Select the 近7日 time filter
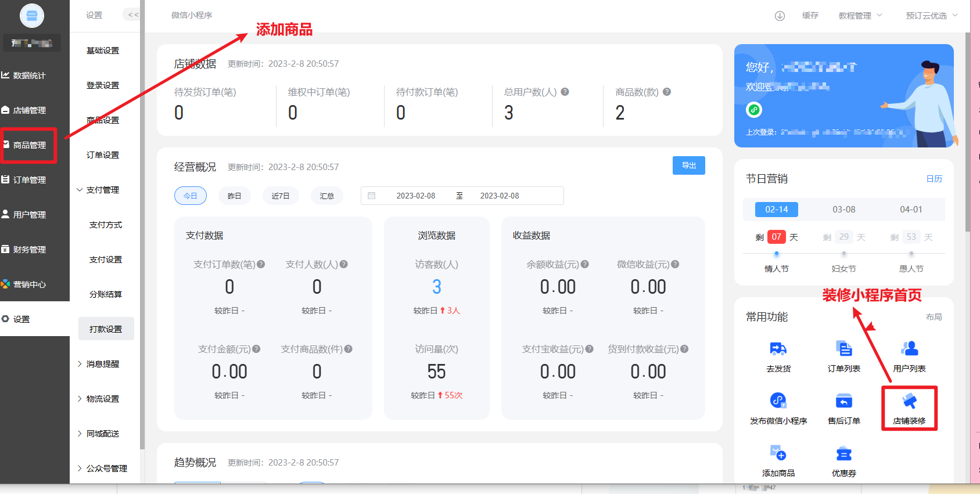The width and height of the screenshot is (980, 494). point(281,196)
